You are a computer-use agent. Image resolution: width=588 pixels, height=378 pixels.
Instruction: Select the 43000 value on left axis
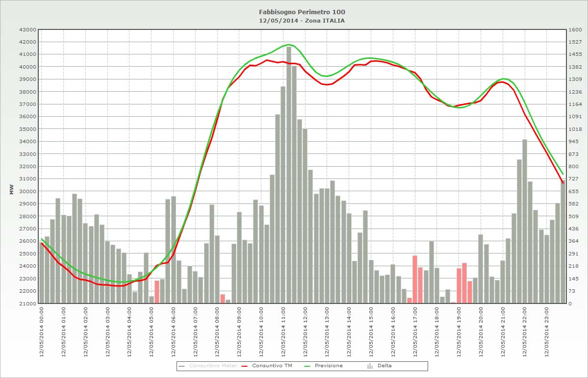[27, 29]
